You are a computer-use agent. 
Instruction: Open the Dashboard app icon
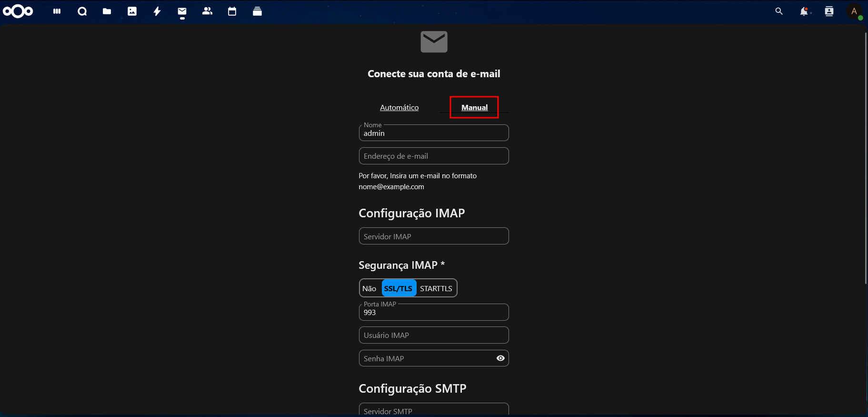point(57,11)
